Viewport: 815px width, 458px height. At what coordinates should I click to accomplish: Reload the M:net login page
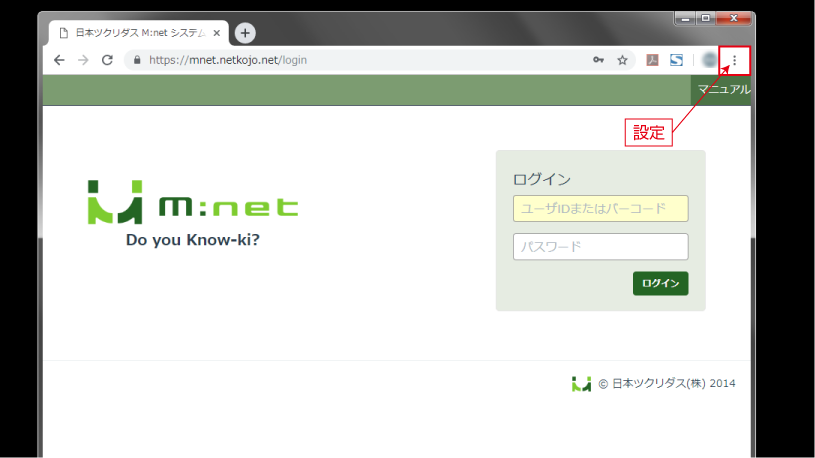107,60
